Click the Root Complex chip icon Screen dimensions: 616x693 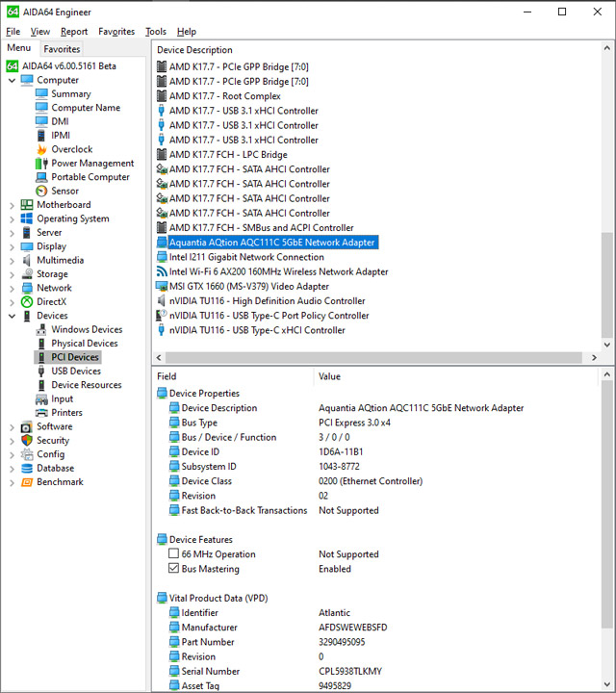(x=162, y=96)
